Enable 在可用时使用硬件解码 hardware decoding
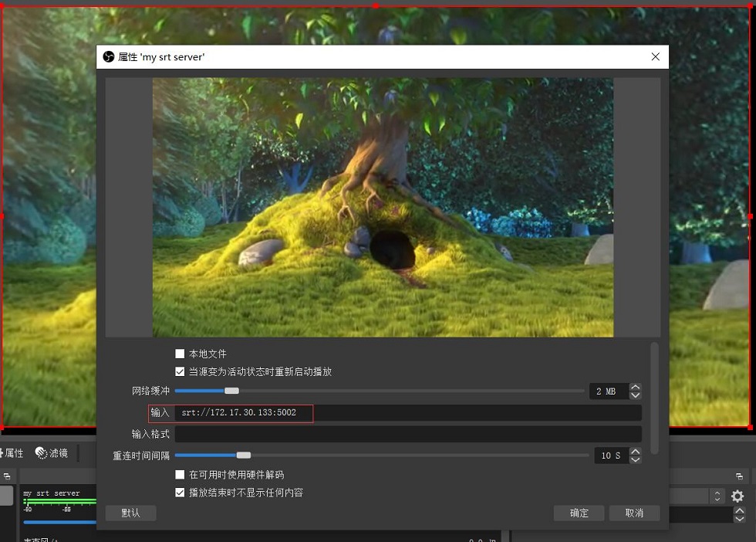This screenshot has width=756, height=542. tap(180, 474)
